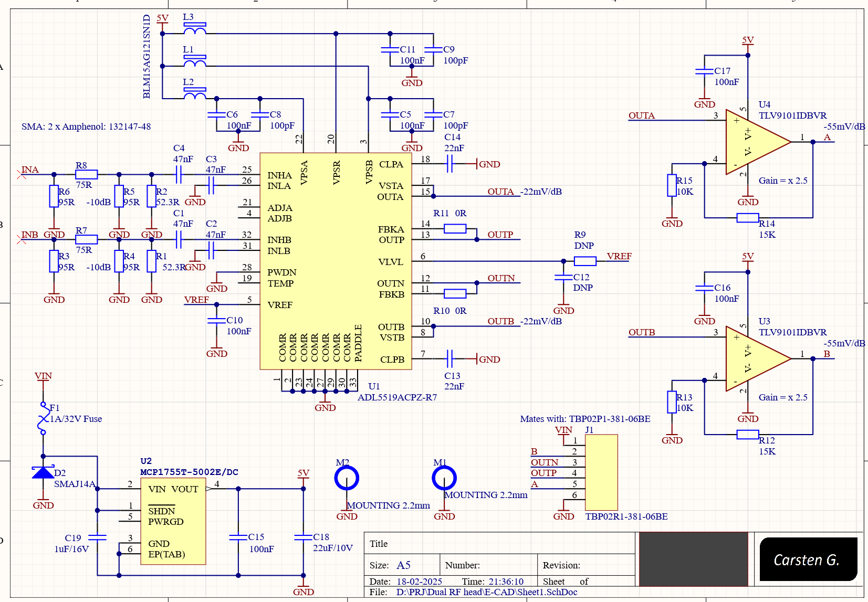The image size is (868, 602).
Task: Select the D2 SMAJ14A diode symbol
Action: coord(43,472)
